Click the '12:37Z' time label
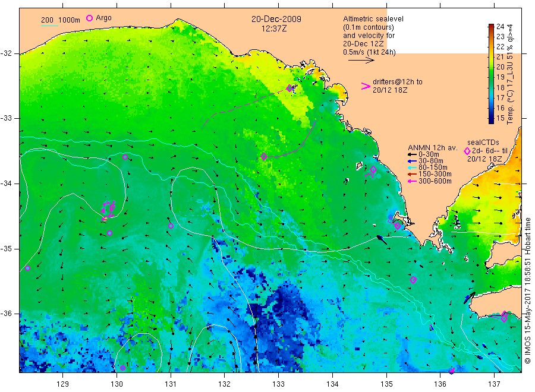This screenshot has height=392, width=535. click(274, 29)
